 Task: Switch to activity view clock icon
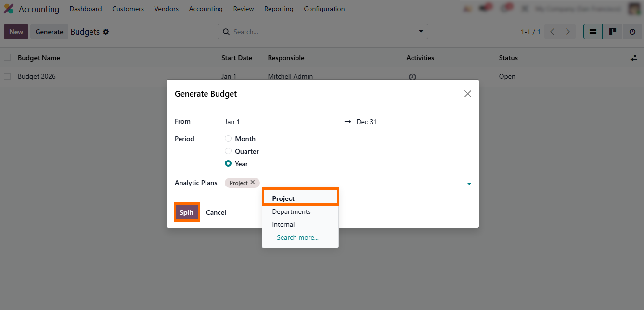tap(632, 32)
